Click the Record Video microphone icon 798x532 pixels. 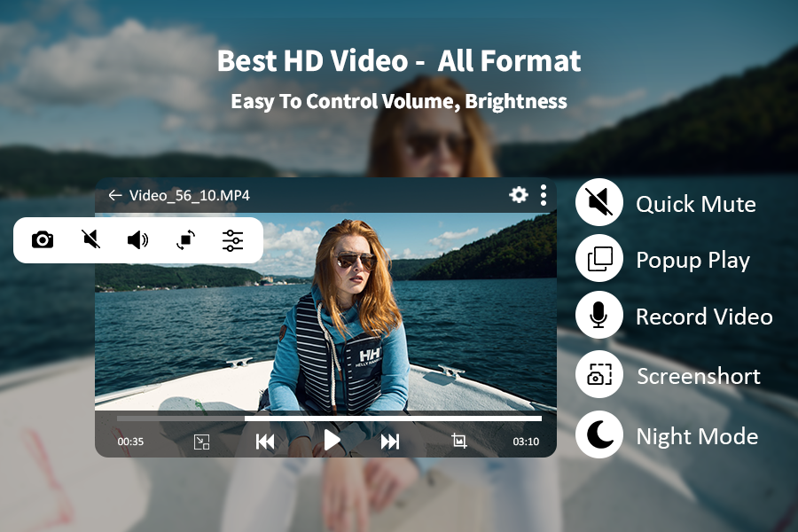(599, 315)
